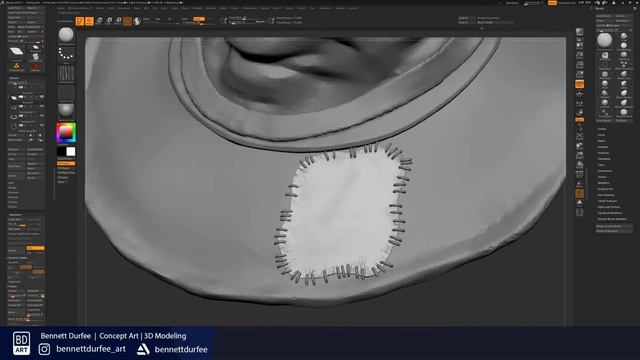Open the large Standard brush thumbnail in Brush palette
The height and width of the screenshot is (360, 640).
tap(604, 40)
